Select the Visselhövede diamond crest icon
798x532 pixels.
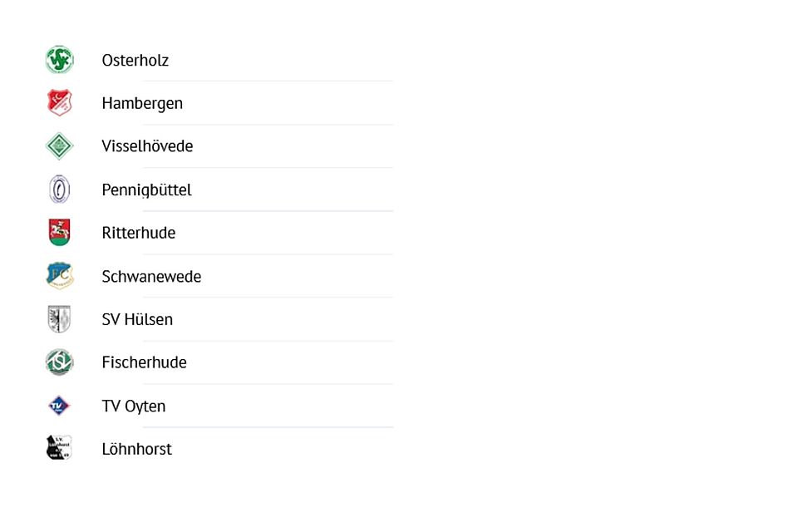point(59,146)
